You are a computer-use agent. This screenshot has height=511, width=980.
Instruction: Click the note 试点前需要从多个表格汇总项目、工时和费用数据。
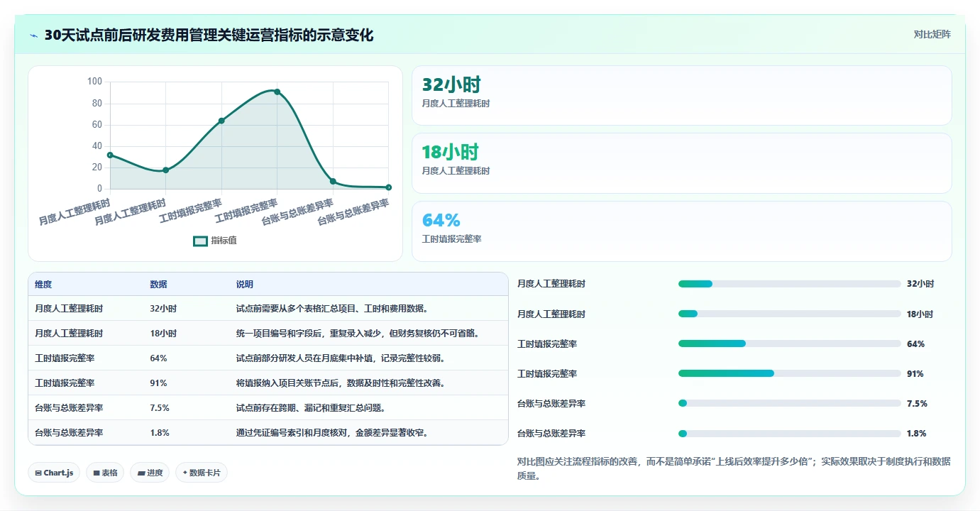334,309
